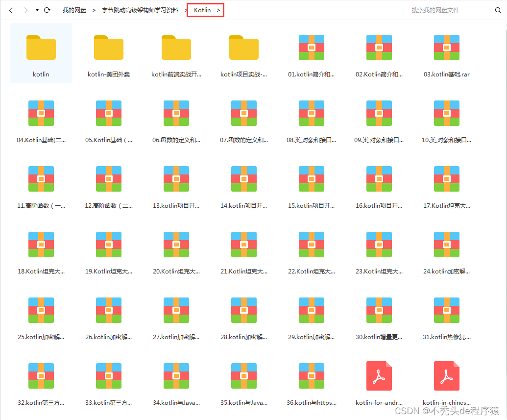The width and height of the screenshot is (507, 420).
Task: Select archive 09.类,对象和接口...
Action: [379, 113]
